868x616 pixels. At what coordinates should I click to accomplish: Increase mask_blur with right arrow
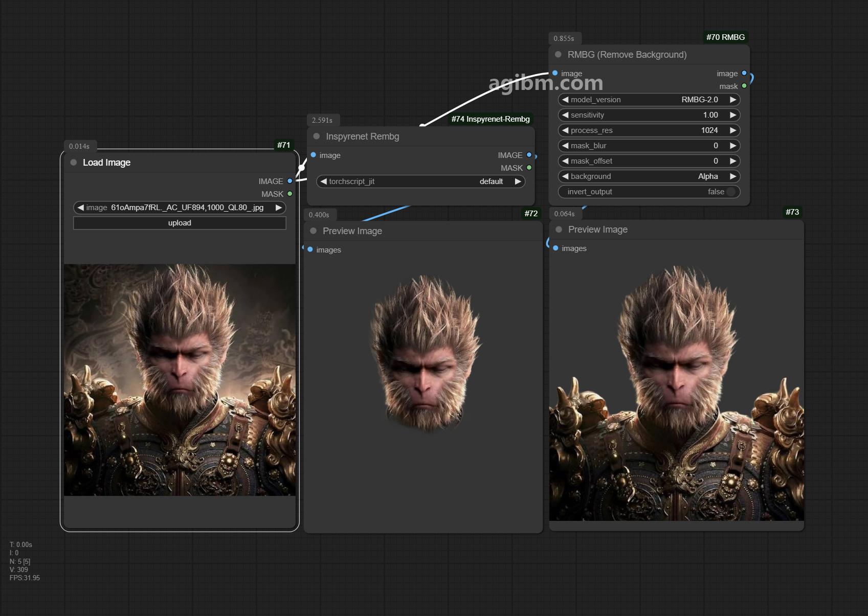click(x=733, y=146)
